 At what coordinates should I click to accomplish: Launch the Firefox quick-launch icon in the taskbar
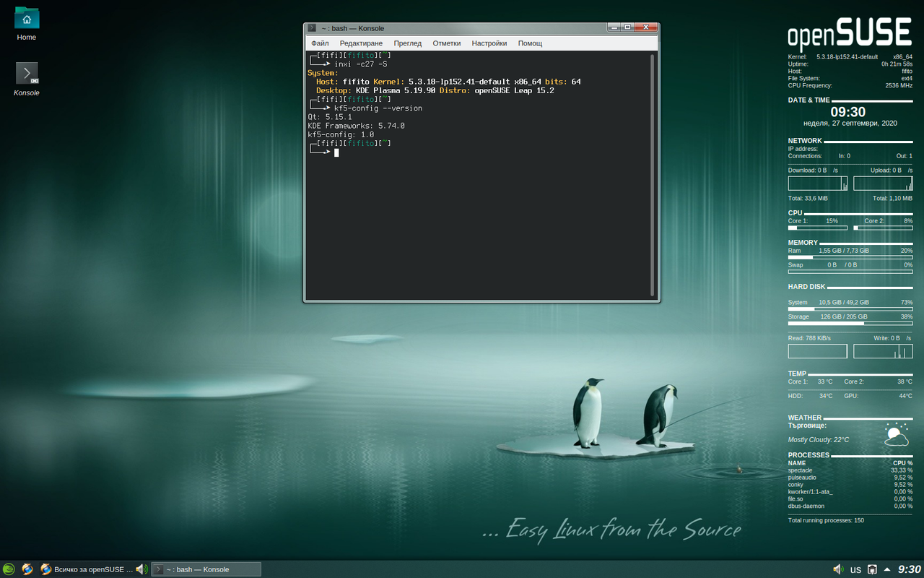click(x=27, y=569)
